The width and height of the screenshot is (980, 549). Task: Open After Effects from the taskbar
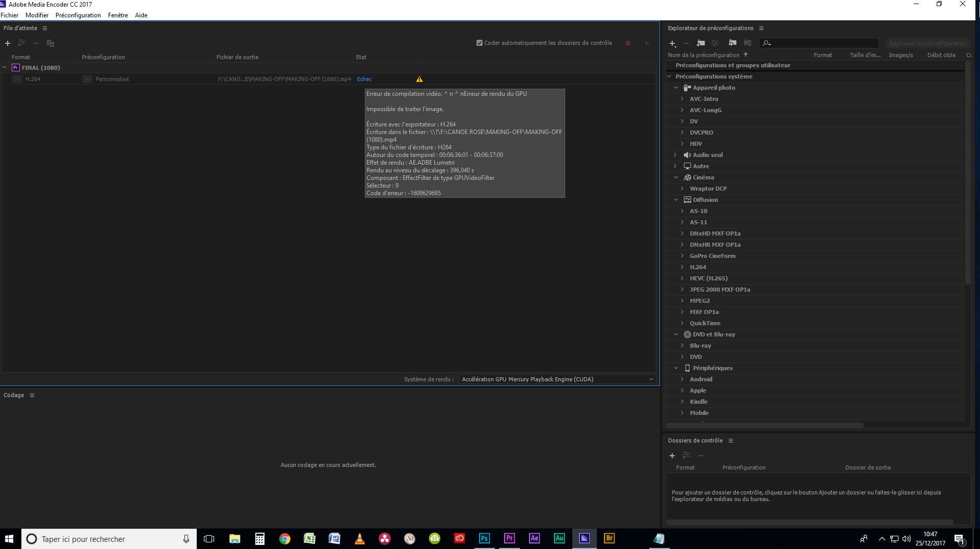click(x=534, y=538)
